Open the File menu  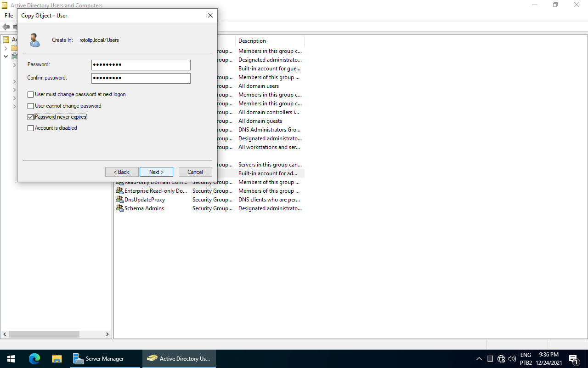[x=9, y=16]
